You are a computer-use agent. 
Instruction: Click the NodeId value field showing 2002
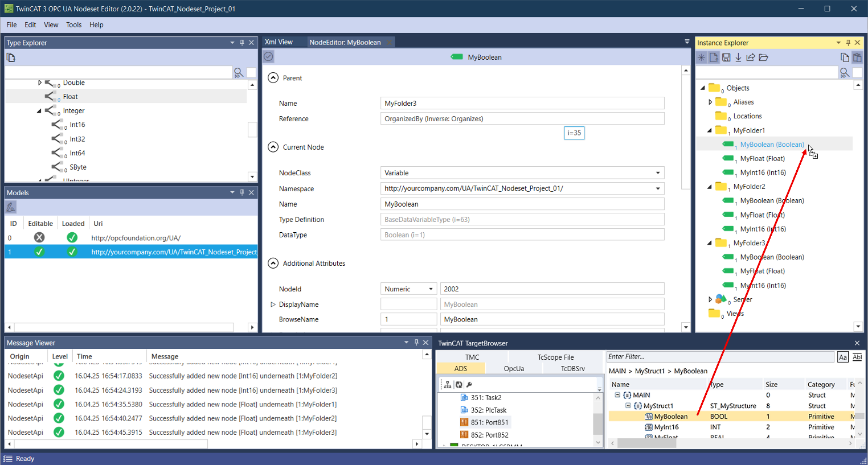pos(552,289)
